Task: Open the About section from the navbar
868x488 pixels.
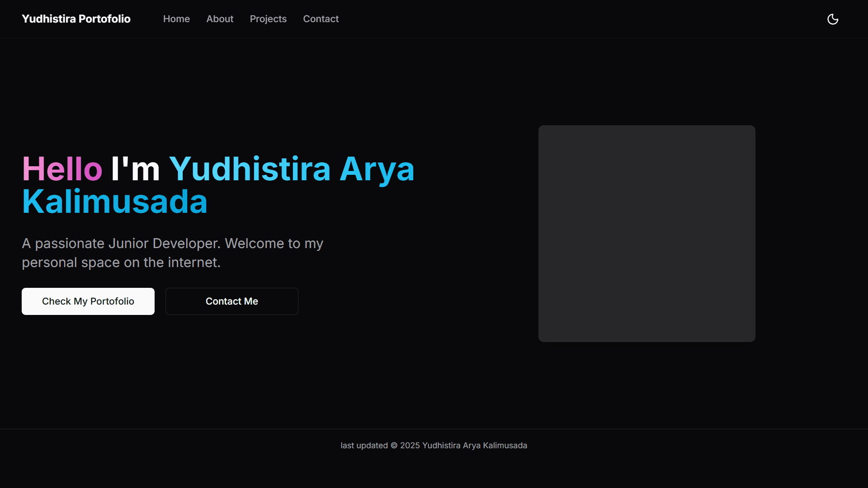Action: (220, 19)
